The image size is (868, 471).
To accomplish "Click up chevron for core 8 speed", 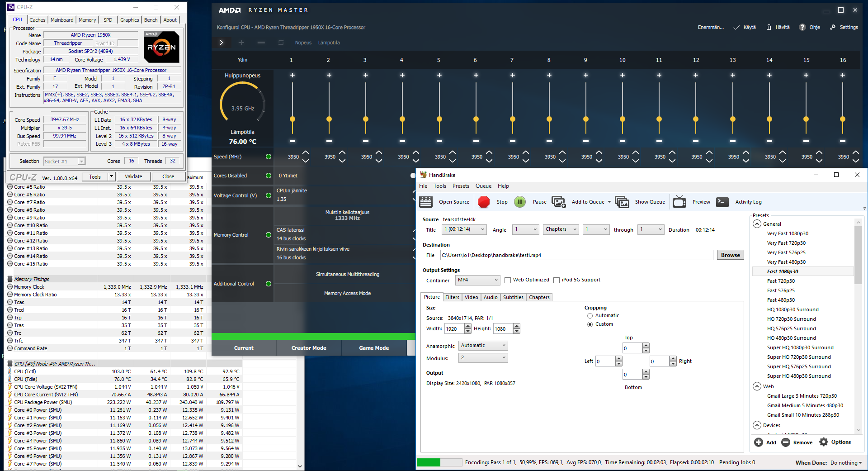I will [x=562, y=152].
